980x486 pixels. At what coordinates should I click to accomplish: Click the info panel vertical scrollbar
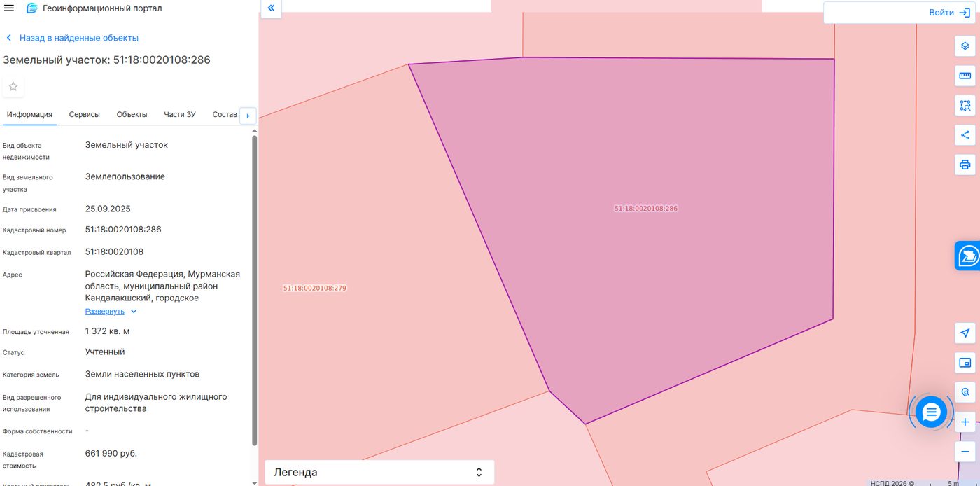(255, 290)
